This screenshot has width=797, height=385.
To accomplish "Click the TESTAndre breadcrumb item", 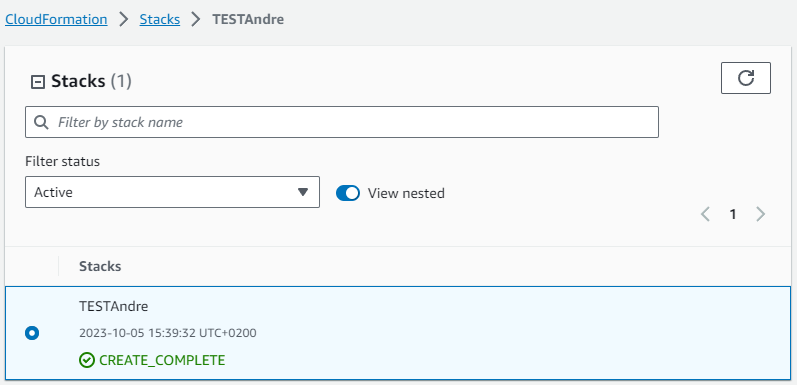I will [x=248, y=19].
